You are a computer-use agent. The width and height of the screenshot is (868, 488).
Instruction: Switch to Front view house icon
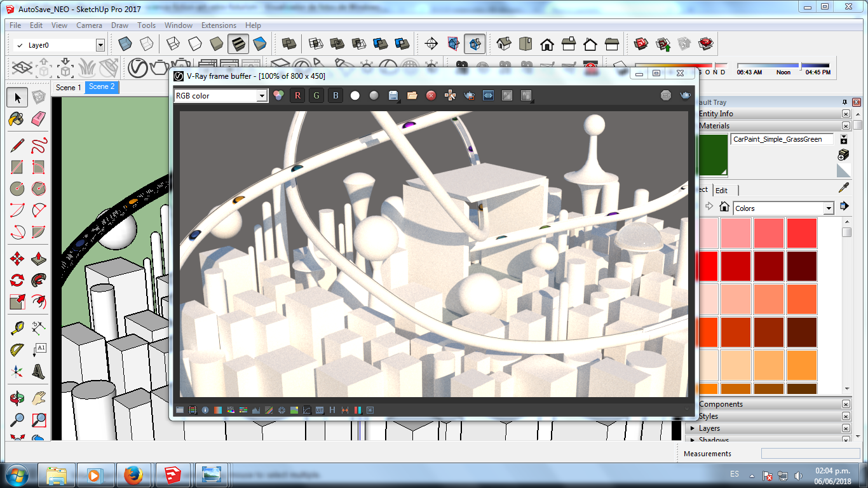[547, 44]
